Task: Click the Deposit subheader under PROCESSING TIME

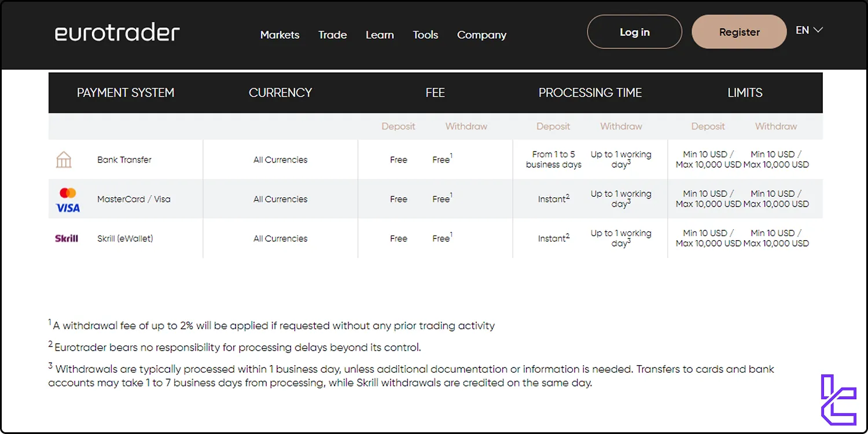Action: click(x=553, y=126)
